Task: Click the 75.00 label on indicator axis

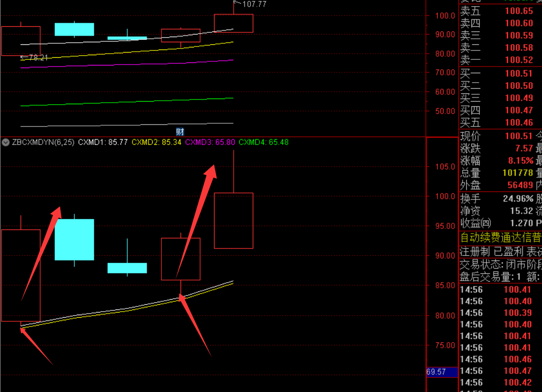Action: (445, 346)
